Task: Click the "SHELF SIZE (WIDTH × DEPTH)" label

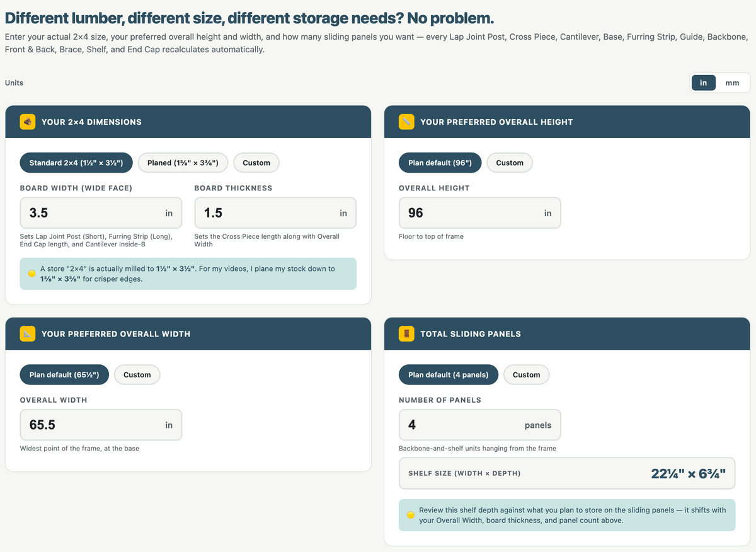Action: tap(464, 473)
